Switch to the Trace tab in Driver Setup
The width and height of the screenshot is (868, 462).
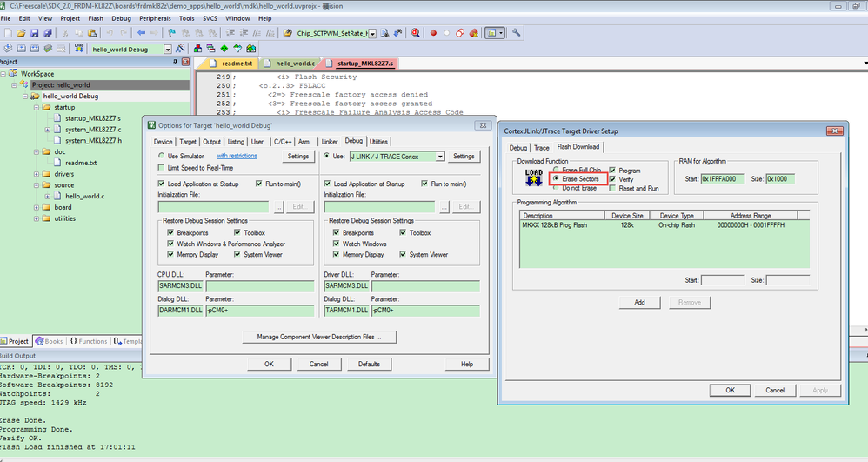[541, 148]
